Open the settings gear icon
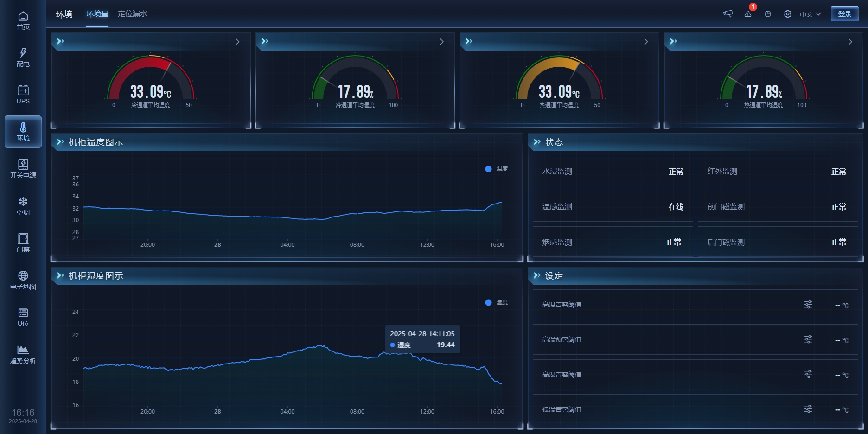Screen dimensions: 868x434 point(787,14)
